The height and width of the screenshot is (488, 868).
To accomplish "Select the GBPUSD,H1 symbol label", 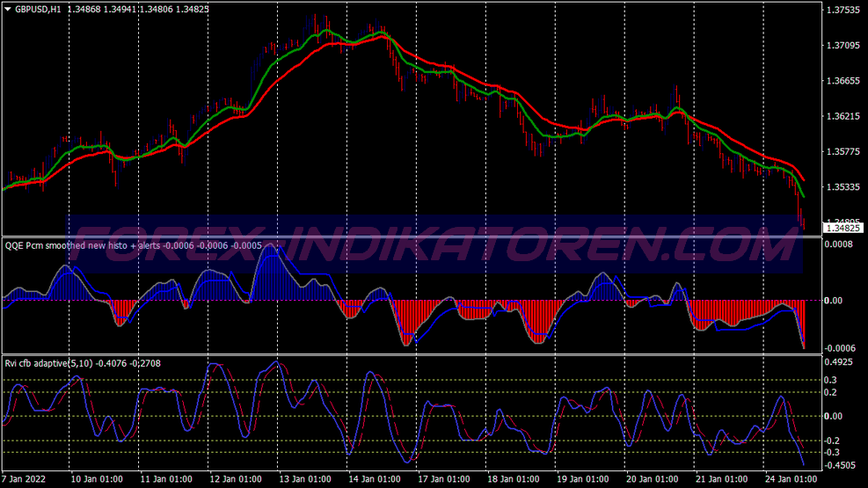I will [38, 10].
